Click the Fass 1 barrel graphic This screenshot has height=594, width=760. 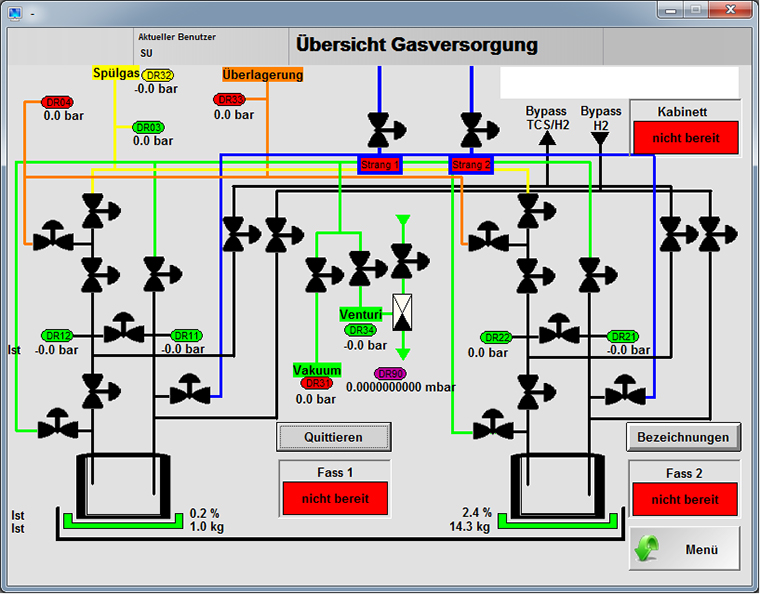[124, 486]
